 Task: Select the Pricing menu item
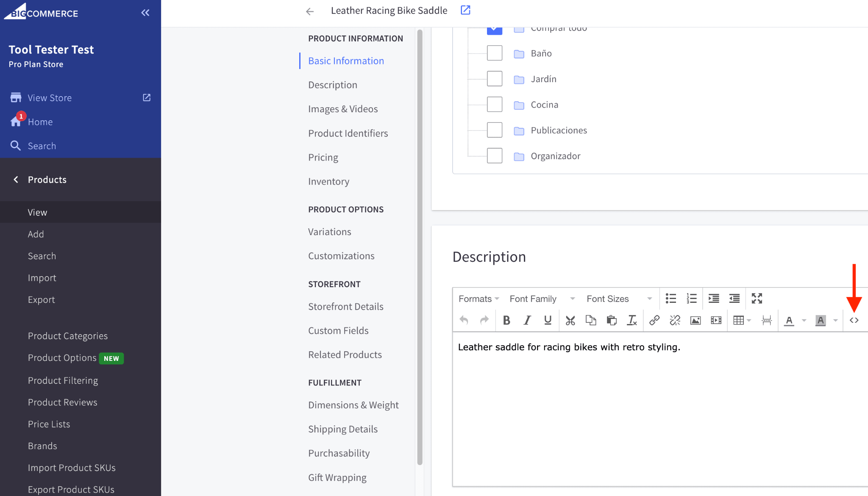coord(323,157)
